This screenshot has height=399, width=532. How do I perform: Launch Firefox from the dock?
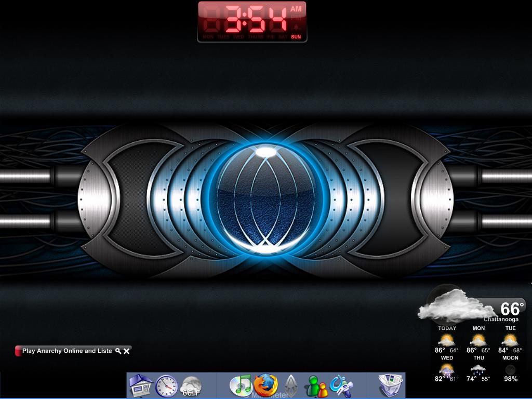pyautogui.click(x=265, y=385)
